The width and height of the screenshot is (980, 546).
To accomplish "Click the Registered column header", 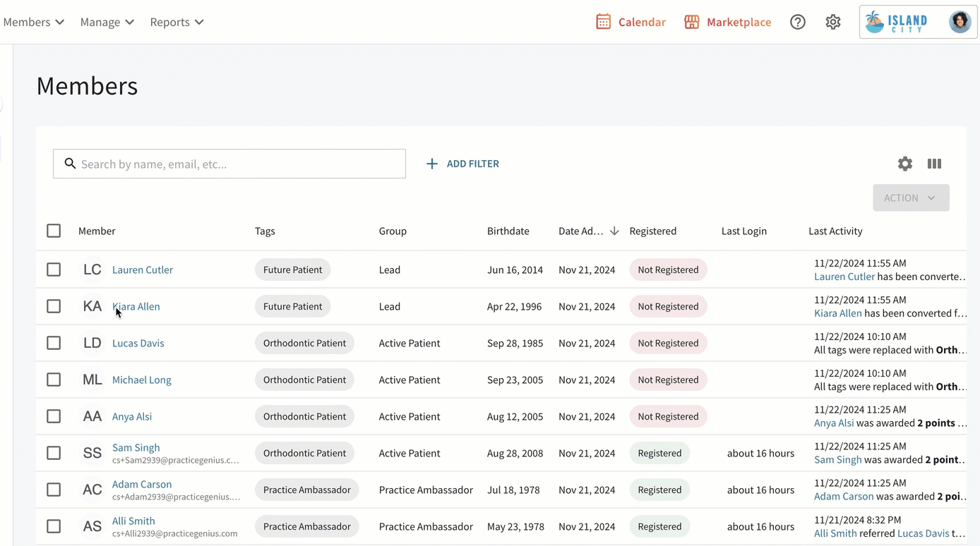I will point(653,231).
